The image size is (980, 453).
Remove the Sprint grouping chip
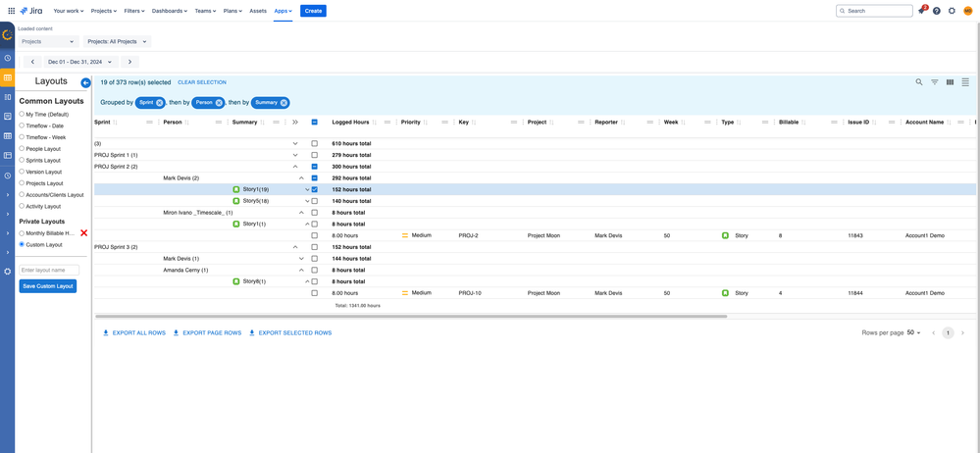[x=159, y=103]
